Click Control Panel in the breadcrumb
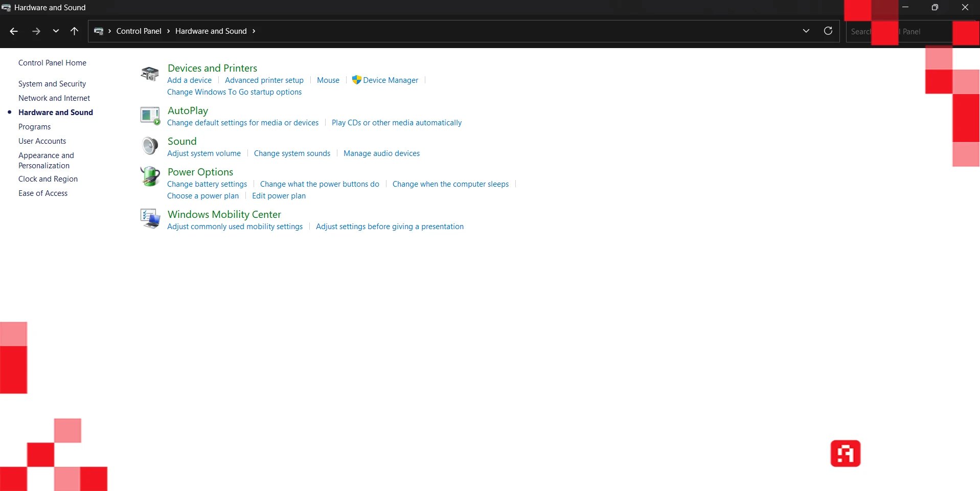The width and height of the screenshot is (980, 491). pos(139,31)
